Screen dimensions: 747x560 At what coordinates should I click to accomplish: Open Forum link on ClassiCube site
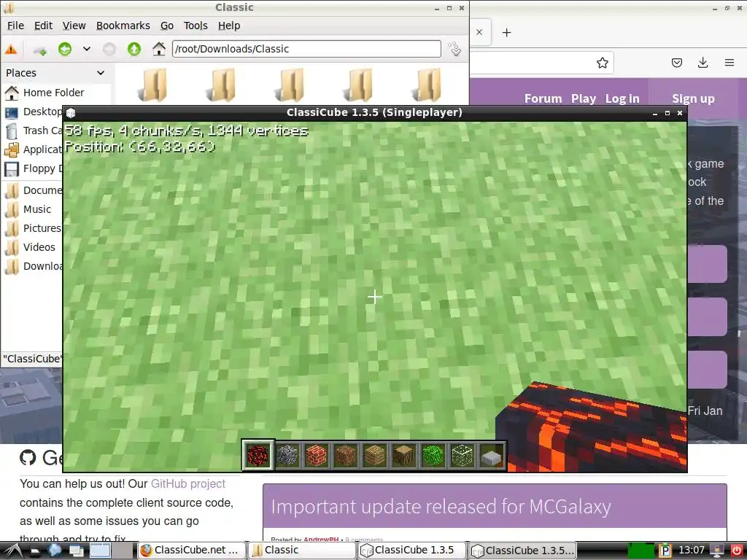tap(543, 98)
